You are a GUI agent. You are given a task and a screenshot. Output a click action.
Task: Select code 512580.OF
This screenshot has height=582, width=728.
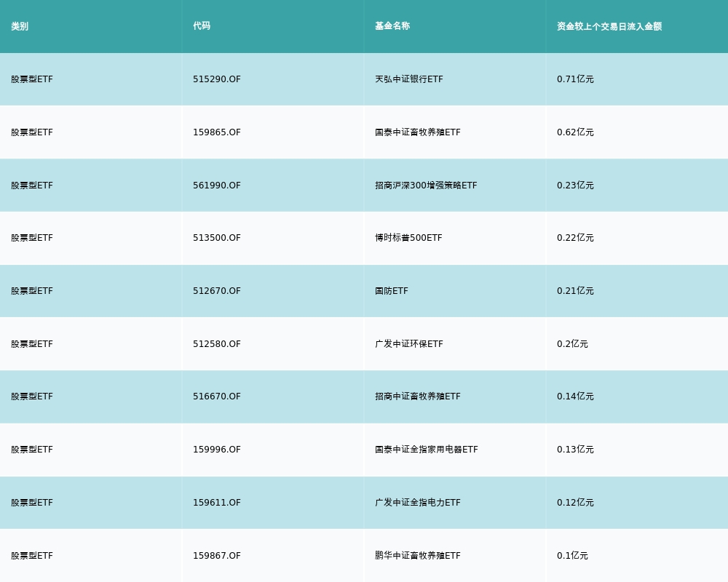217,344
